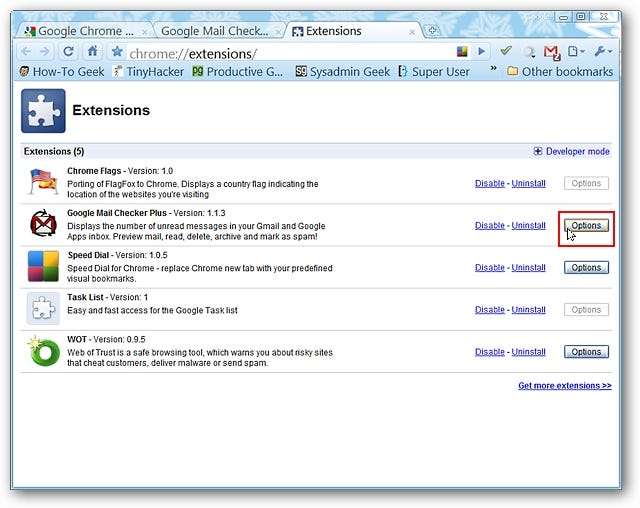The width and height of the screenshot is (640, 508).
Task: Click the browser Back arrow
Action: click(27, 51)
